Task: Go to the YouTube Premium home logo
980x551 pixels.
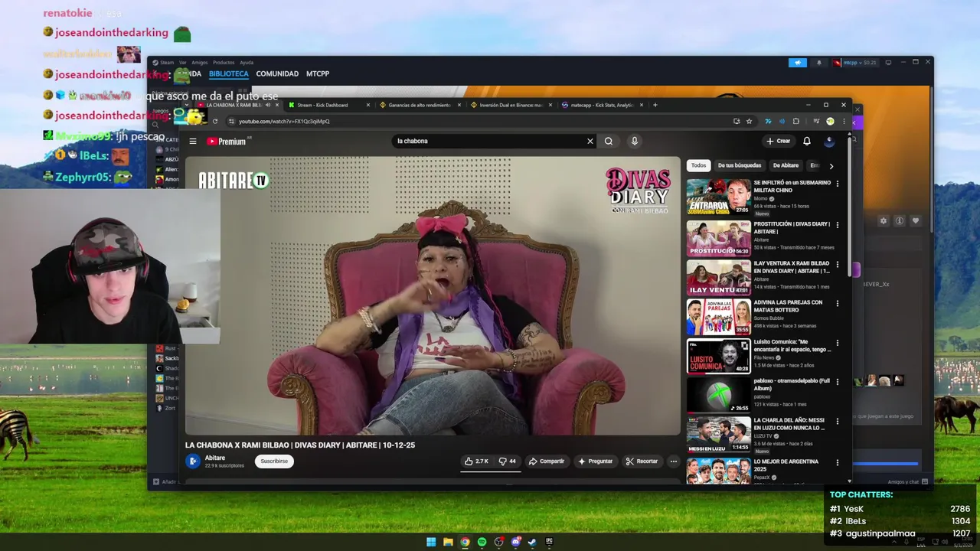Action: coord(227,141)
